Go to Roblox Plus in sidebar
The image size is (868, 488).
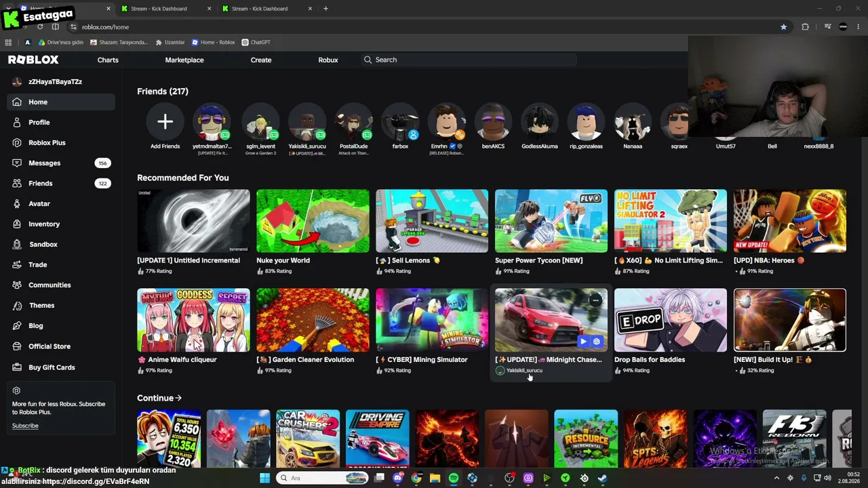pyautogui.click(x=61, y=142)
